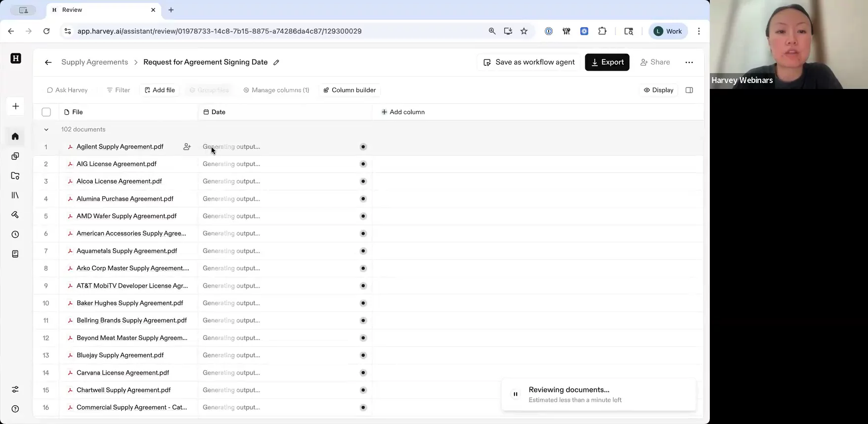Viewport: 868px width, 424px height.
Task: Open AIG License Agreement.pdf
Action: tap(117, 164)
